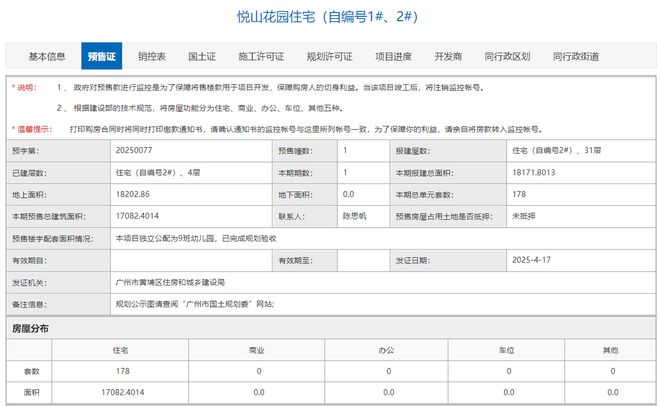Click the title 悦山花园住宅（自编号1#、2#）

click(328, 17)
